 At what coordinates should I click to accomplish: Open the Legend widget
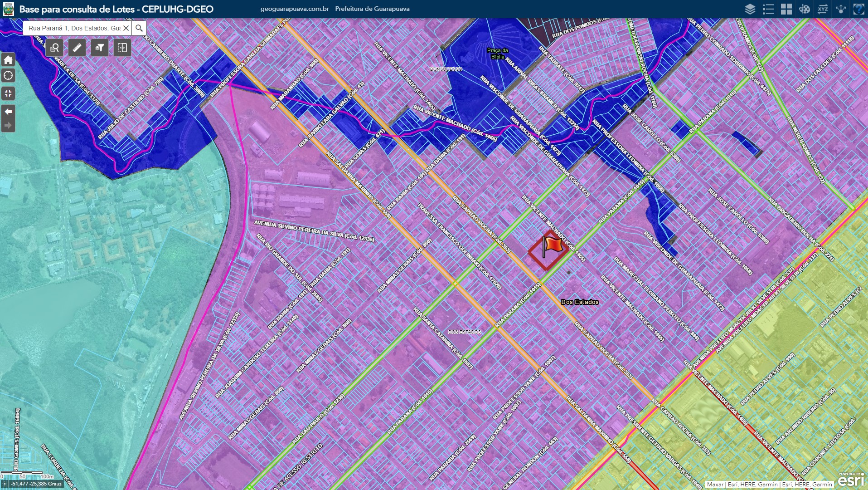click(768, 9)
